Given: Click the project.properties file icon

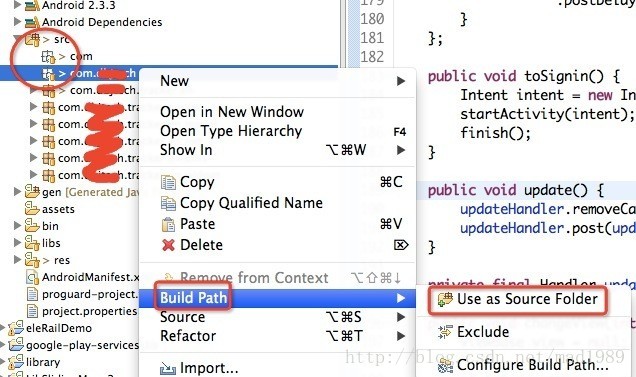Looking at the screenshot, I should coord(32,311).
